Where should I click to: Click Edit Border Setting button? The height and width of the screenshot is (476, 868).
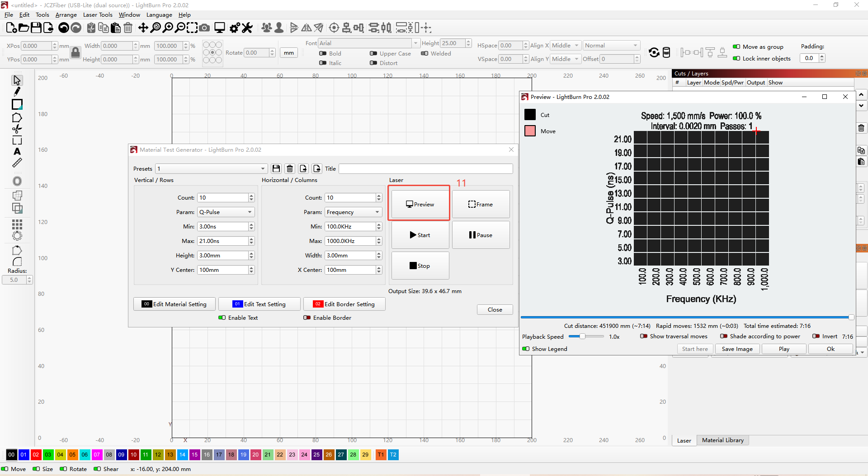(344, 304)
